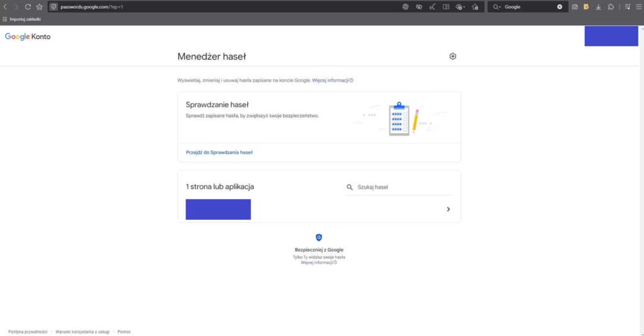Toggle the crossed-out eye tracking icon
The image size is (644, 336).
(419, 7)
